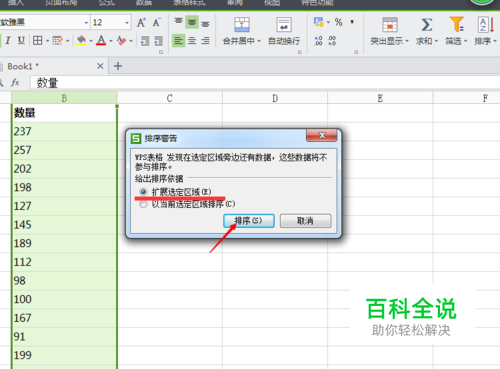Screen dimensions: 500x369
Task: Select 以当前选定区域排序(C) radio option
Action: click(x=143, y=204)
